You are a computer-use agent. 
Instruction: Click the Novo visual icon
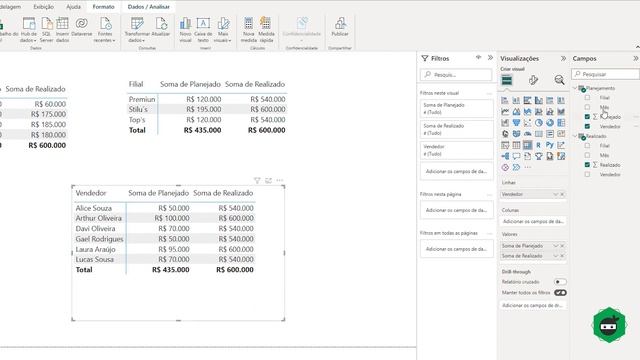tap(185, 30)
